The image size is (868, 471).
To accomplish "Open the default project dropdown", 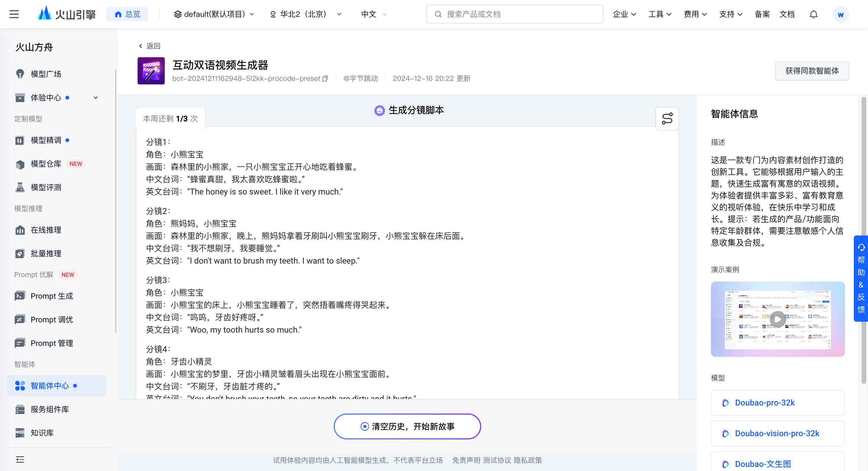I will (x=214, y=14).
